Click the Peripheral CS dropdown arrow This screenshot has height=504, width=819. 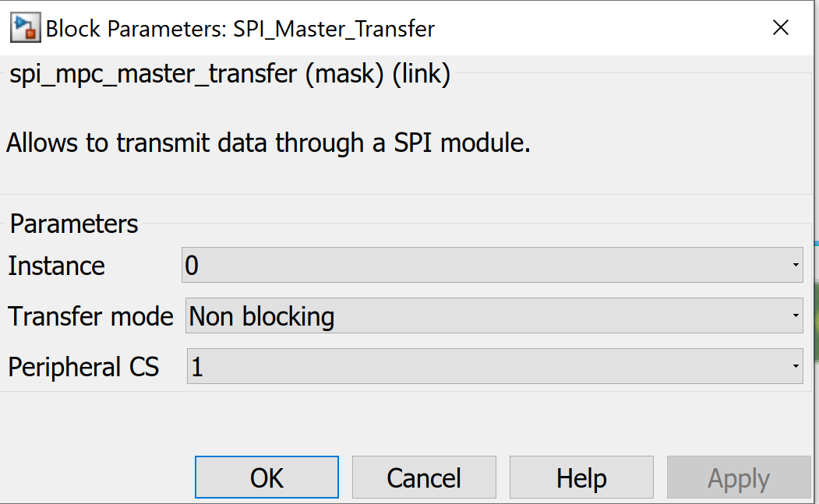click(x=796, y=366)
